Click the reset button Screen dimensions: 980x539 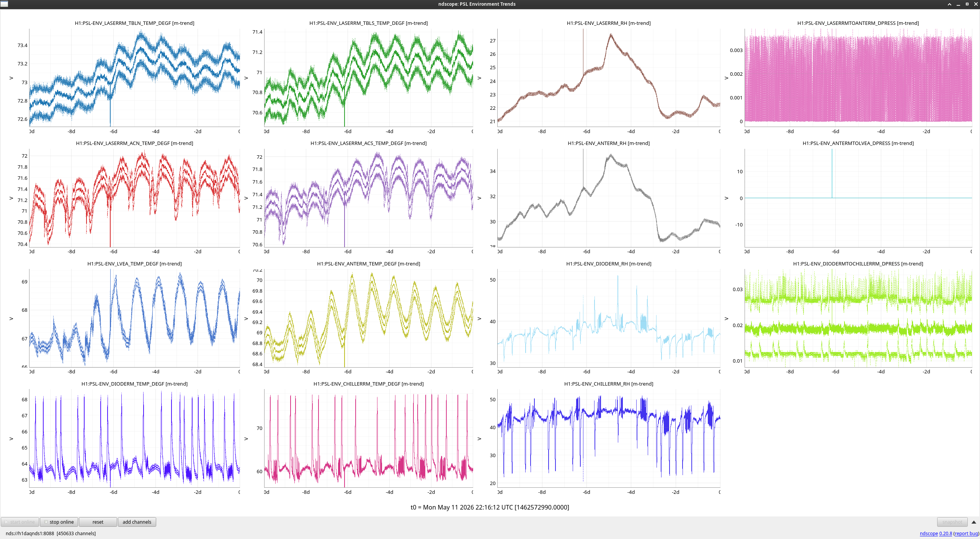98,522
